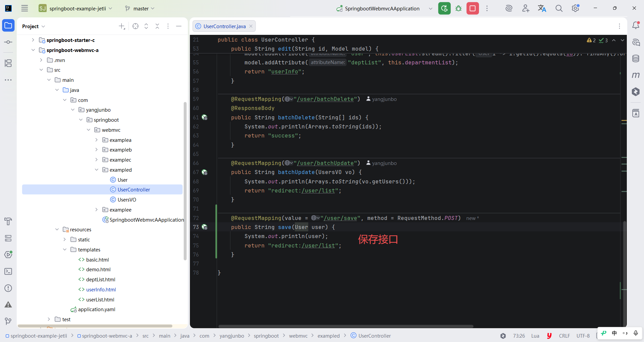Select UserController.java editor tab
The height and width of the screenshot is (342, 644).
pyautogui.click(x=224, y=26)
